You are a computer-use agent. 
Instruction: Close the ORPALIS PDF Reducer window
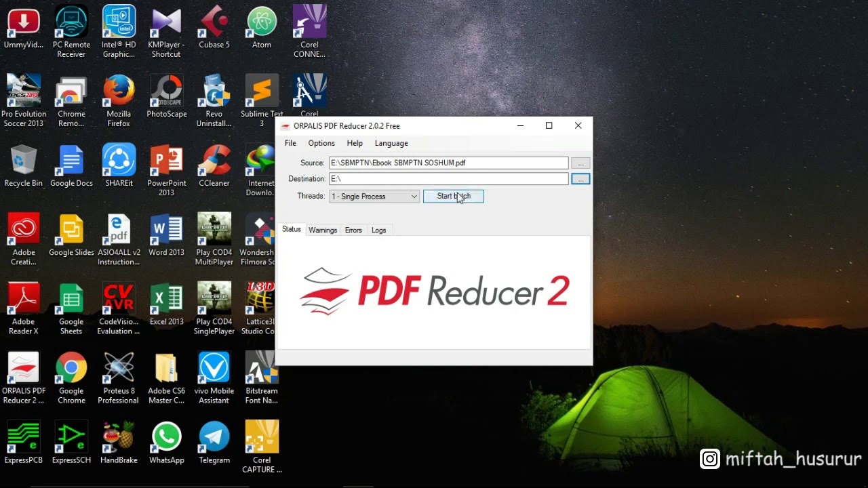(x=578, y=125)
